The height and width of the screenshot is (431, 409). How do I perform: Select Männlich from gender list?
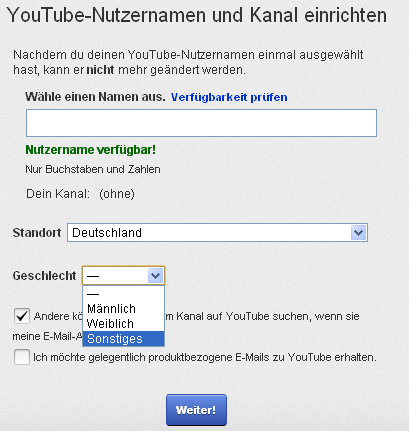pyautogui.click(x=123, y=309)
